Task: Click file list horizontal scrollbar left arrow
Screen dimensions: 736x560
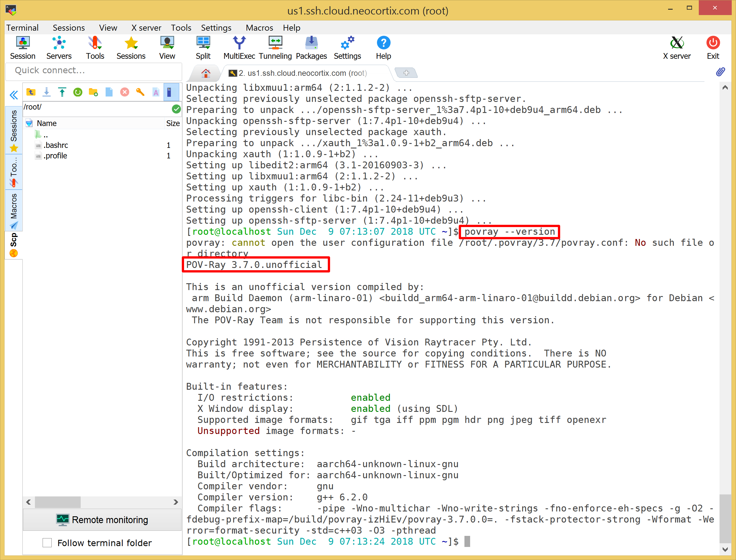Action: [x=28, y=502]
